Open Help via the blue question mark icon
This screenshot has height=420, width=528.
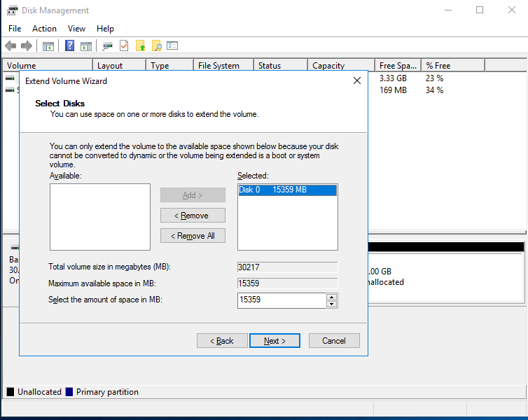(x=70, y=46)
